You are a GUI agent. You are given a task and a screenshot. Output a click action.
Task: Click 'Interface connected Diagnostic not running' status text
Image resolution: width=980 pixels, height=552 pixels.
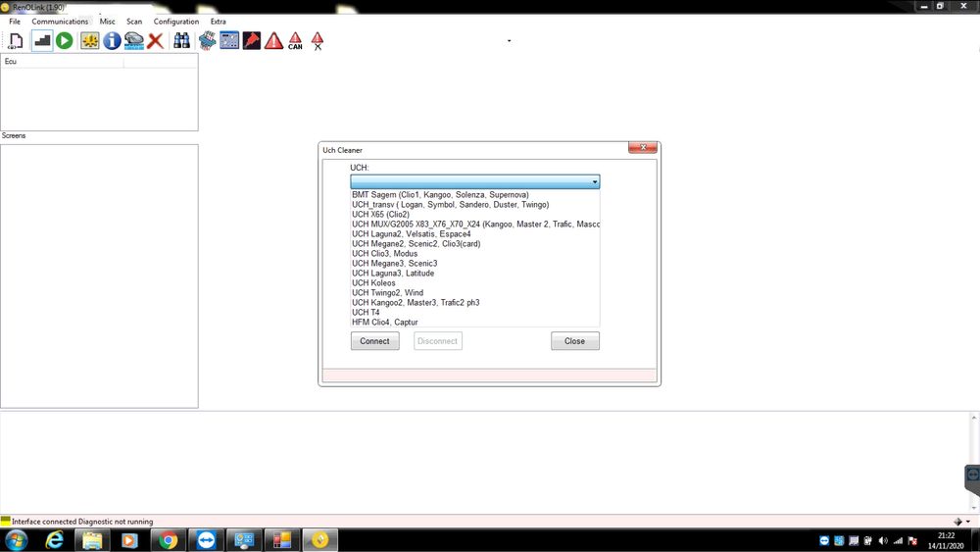[x=82, y=522]
